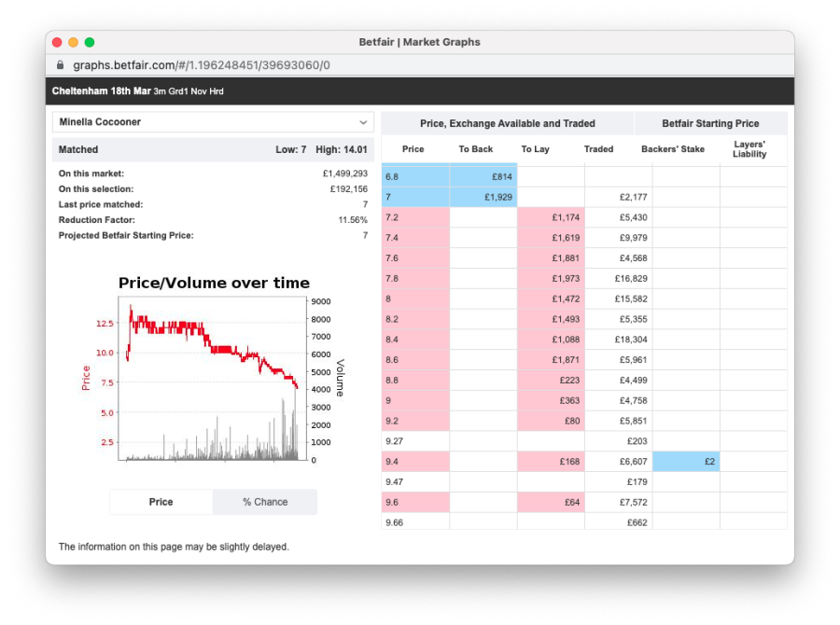Viewport: 840px width, 625px height.
Task: Click the Traded column header
Action: point(598,149)
